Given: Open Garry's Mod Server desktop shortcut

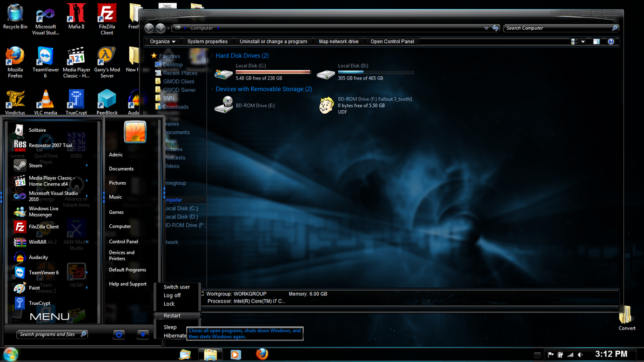Looking at the screenshot, I should pyautogui.click(x=107, y=63).
